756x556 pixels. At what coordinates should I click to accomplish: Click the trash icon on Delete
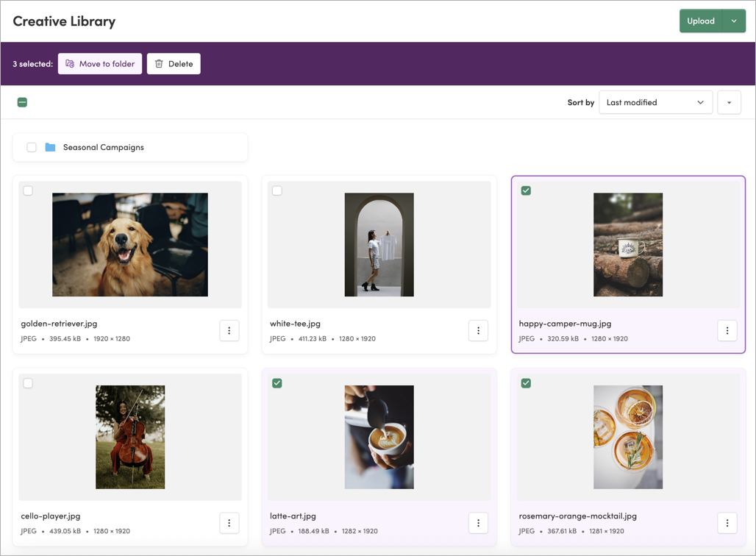click(159, 64)
